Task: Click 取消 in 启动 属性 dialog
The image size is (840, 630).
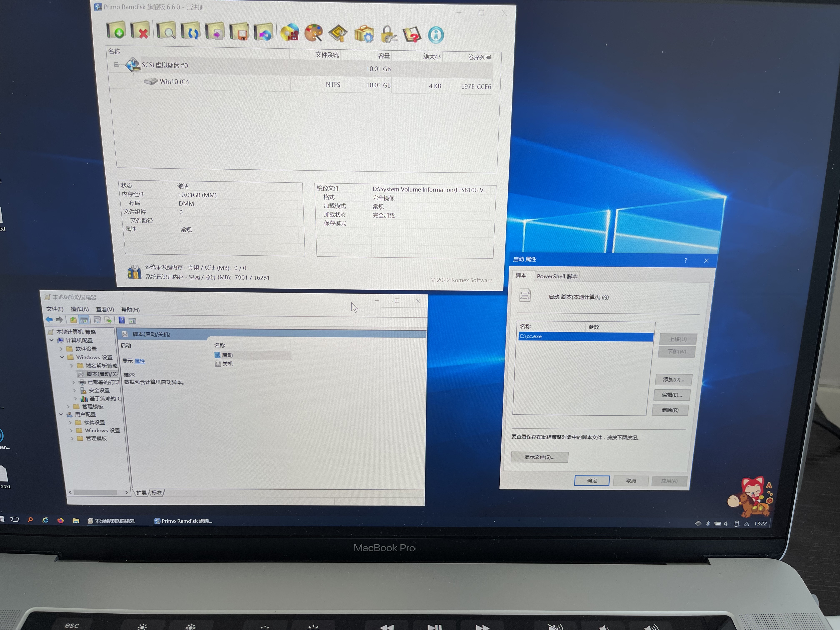Action: click(631, 481)
